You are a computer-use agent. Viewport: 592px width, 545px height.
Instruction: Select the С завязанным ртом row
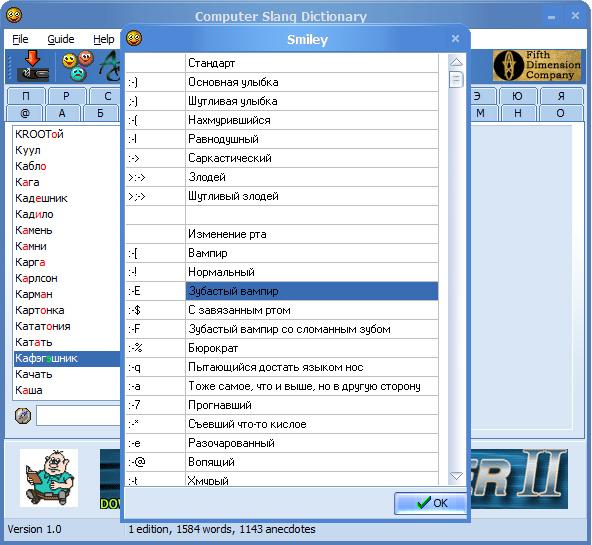pyautogui.click(x=282, y=310)
